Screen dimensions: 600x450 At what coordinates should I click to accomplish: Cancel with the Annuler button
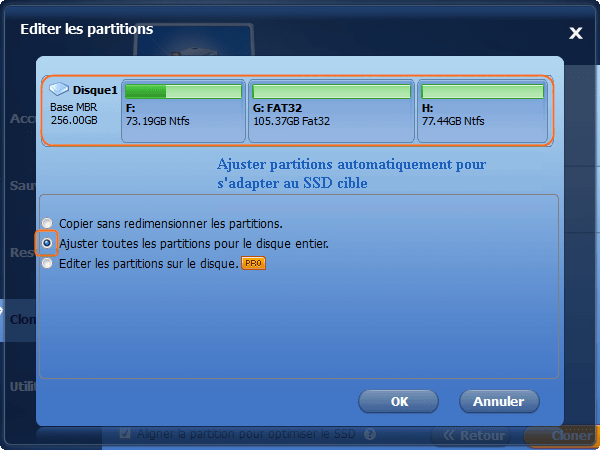[499, 401]
